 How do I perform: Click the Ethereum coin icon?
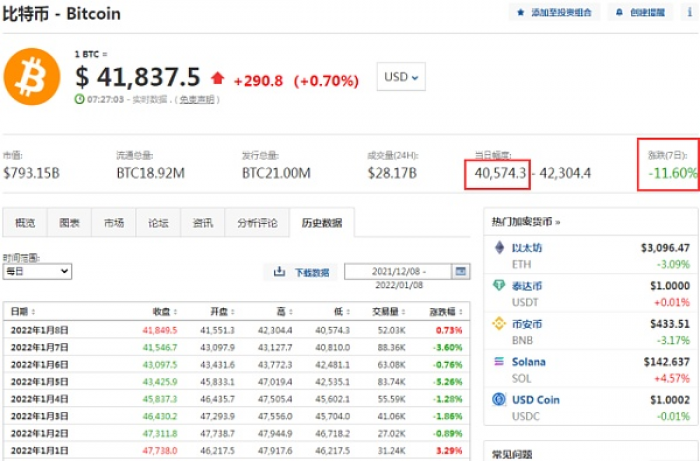499,248
